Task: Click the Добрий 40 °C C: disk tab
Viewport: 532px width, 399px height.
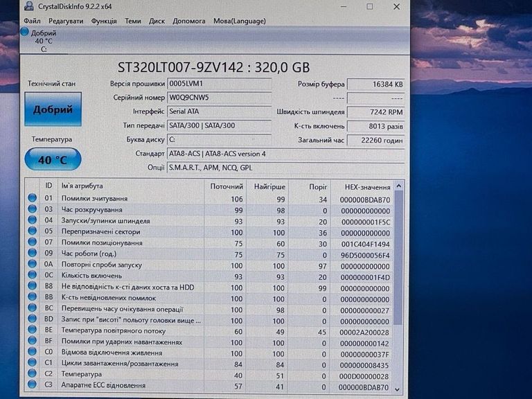Action: coord(43,41)
